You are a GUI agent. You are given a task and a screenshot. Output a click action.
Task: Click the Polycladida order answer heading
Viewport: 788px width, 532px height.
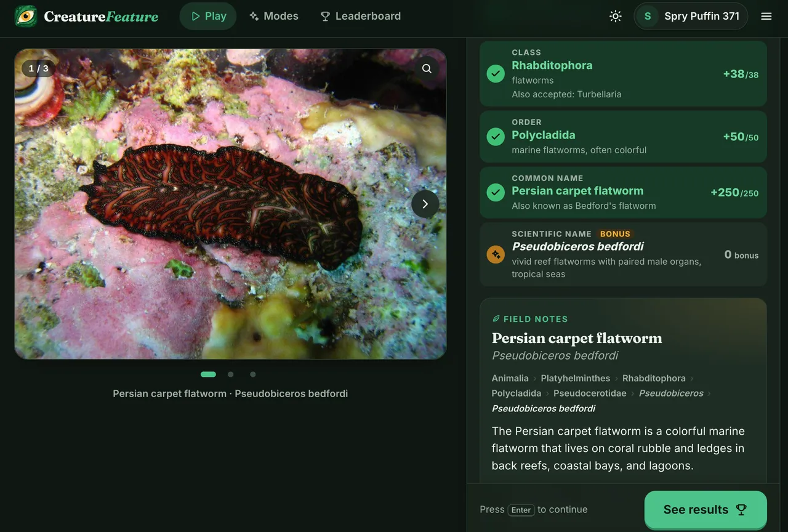click(544, 135)
